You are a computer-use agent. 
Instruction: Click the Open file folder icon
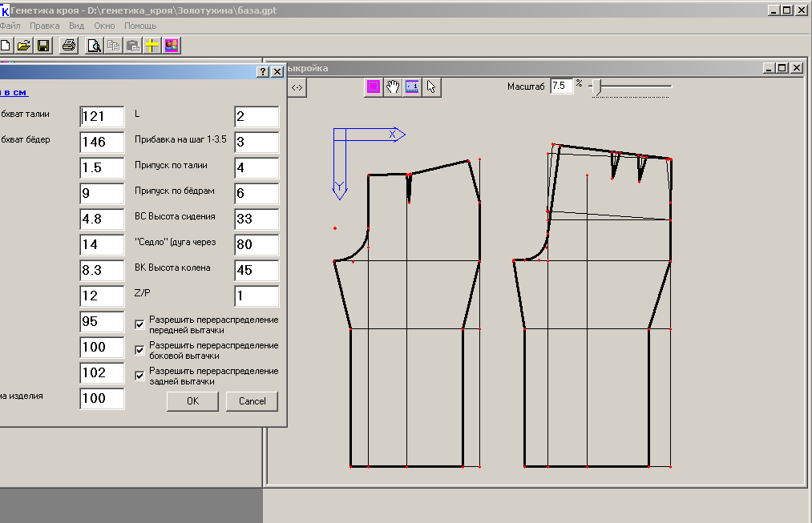[x=24, y=46]
